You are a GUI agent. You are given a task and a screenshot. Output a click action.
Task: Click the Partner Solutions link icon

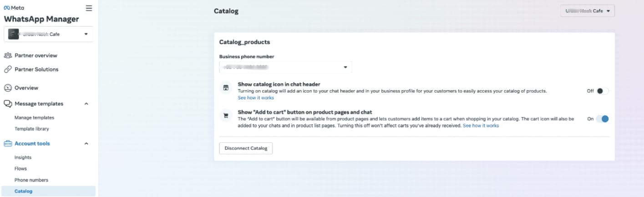(8, 70)
